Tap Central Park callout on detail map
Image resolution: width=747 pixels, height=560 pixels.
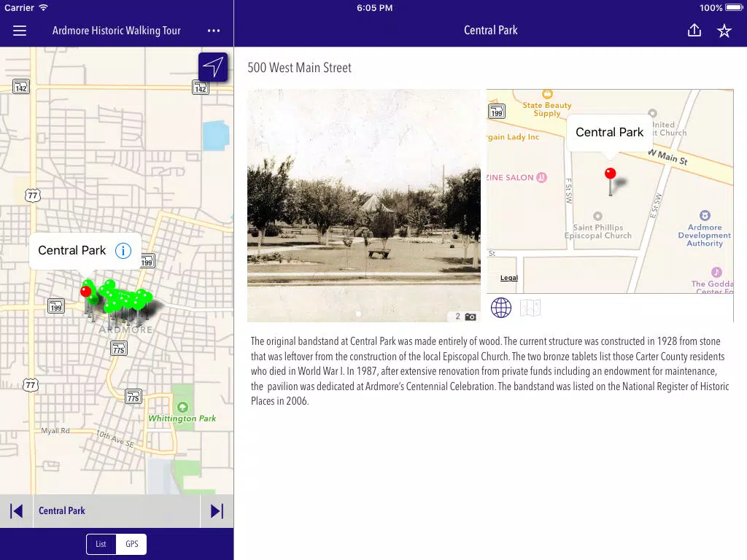click(x=609, y=133)
